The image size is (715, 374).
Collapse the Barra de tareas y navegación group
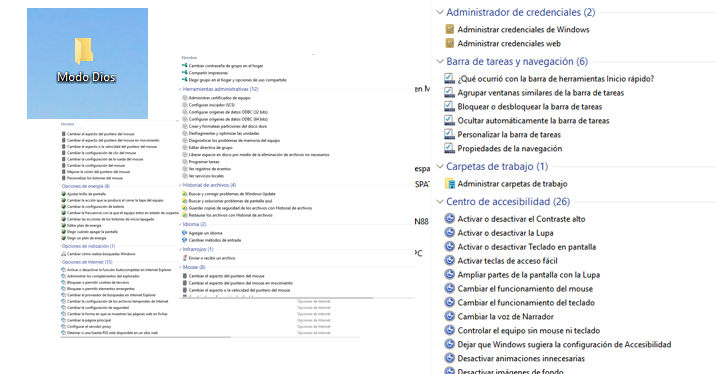tap(440, 61)
